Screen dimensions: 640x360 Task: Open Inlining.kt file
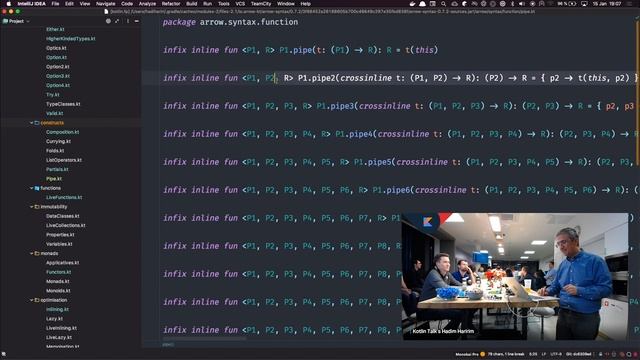pos(57,309)
